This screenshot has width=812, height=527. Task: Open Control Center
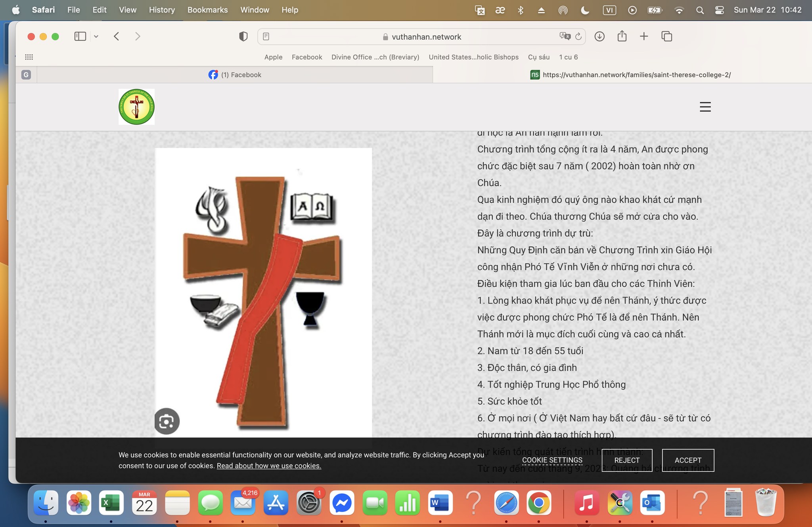[719, 10]
